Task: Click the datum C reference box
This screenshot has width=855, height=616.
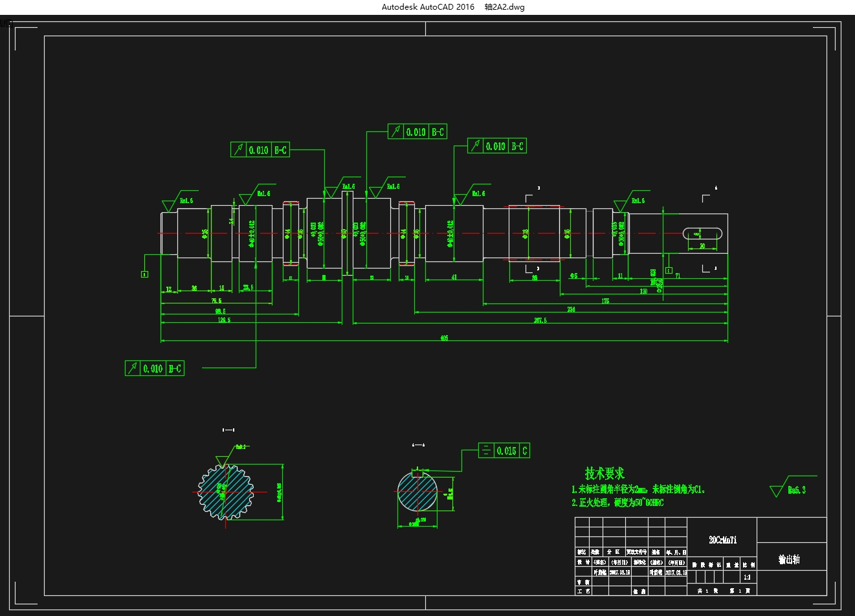Action: point(669,270)
